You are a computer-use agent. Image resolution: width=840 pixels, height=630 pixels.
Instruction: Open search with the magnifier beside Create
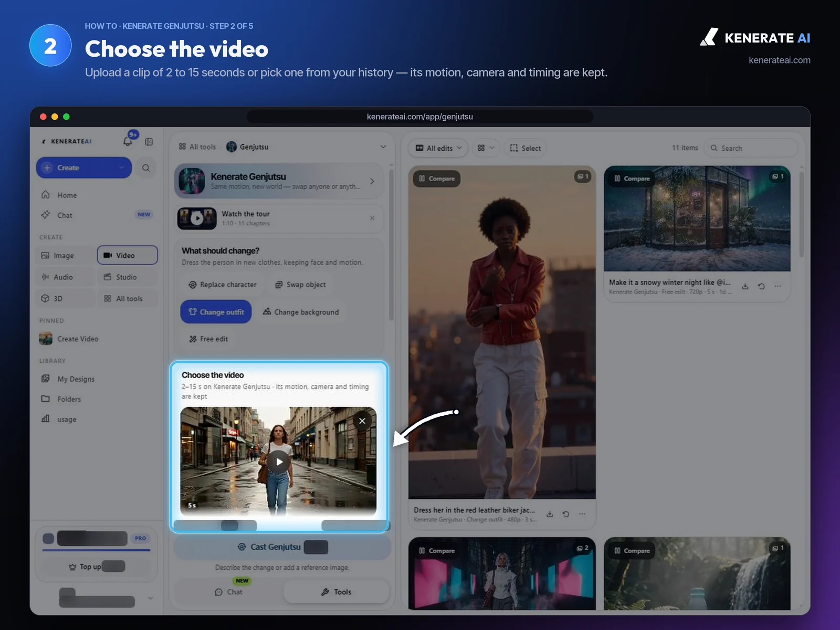pyautogui.click(x=146, y=168)
